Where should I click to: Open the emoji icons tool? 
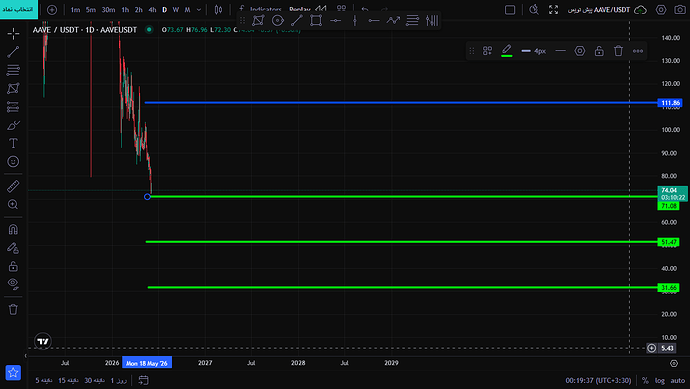tap(13, 161)
